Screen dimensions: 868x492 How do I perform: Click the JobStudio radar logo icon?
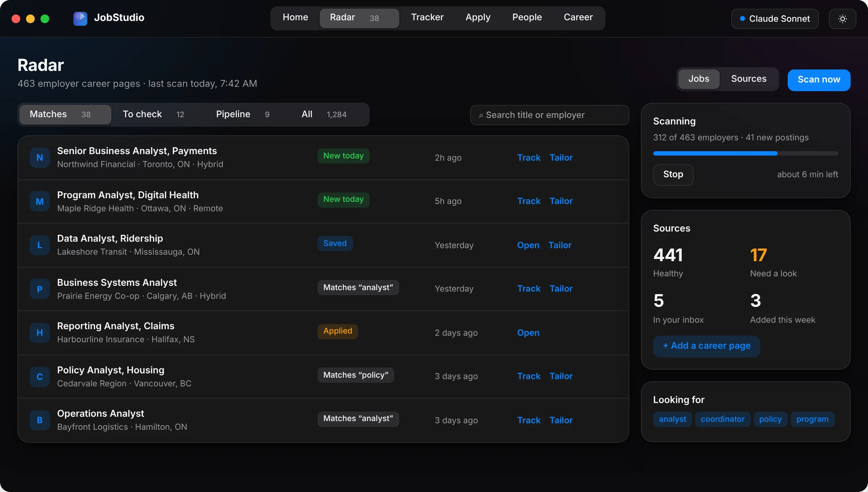coord(80,18)
